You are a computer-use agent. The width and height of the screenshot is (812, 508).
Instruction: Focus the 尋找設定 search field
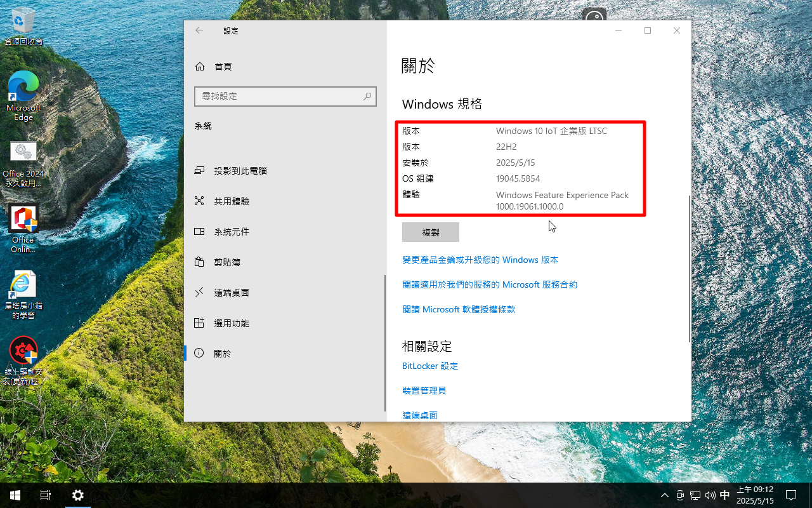click(285, 97)
